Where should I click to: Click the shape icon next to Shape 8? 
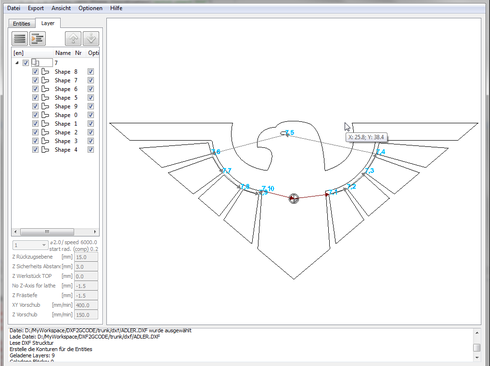coord(45,72)
